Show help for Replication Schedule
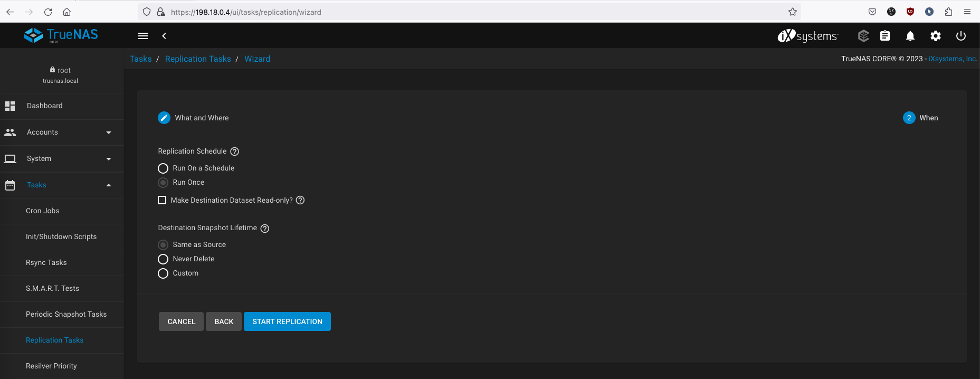This screenshot has width=980, height=379. coord(235,151)
